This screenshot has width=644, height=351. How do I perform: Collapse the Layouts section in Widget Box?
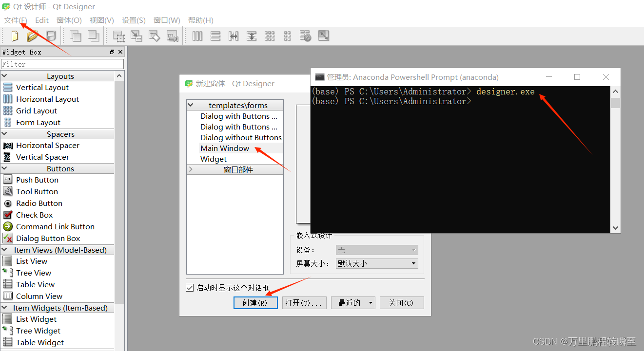58,76
